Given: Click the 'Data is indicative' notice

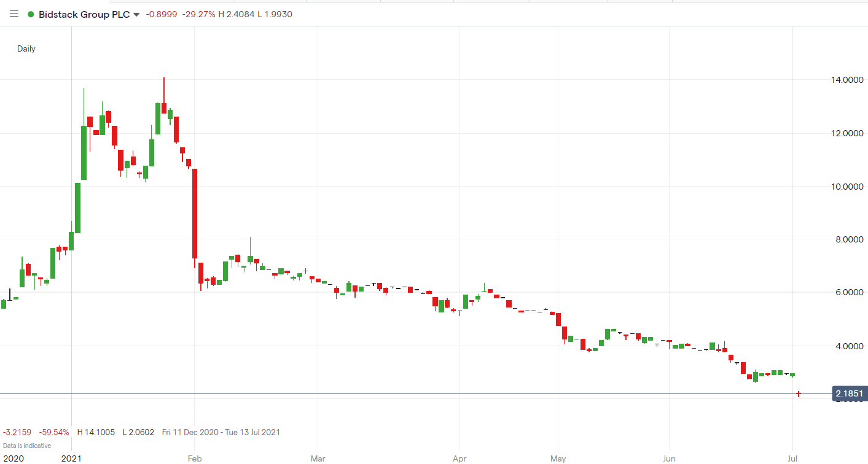Looking at the screenshot, I should pyautogui.click(x=27, y=446).
